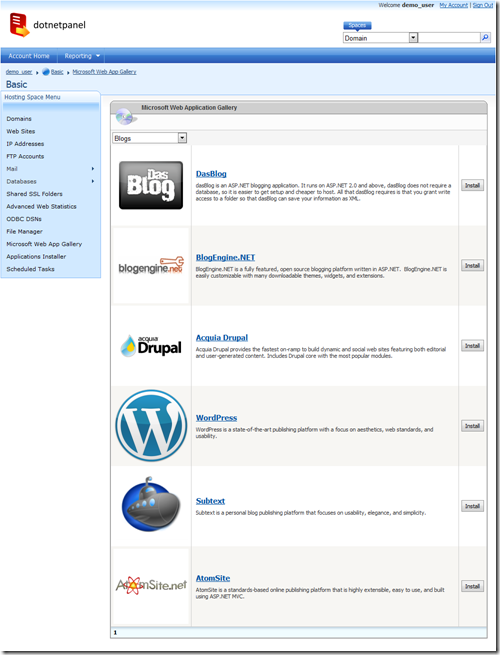
Task: Click page 1 in pager
Action: (115, 632)
